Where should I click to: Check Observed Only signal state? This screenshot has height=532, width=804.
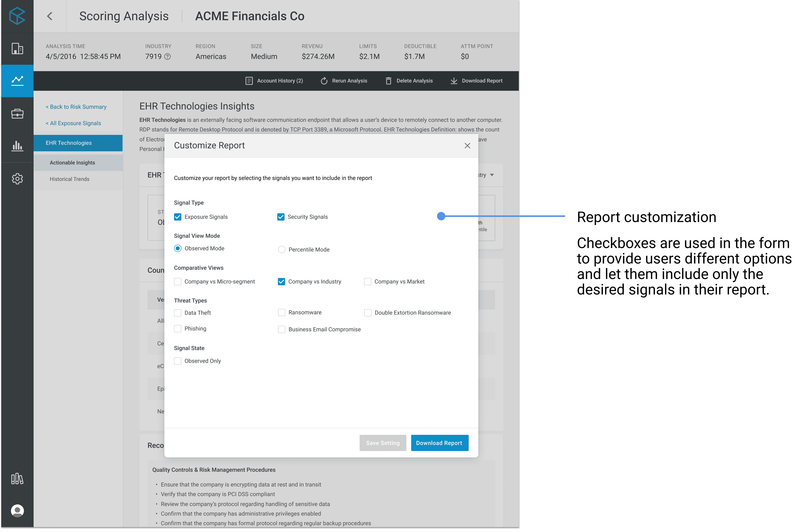178,361
